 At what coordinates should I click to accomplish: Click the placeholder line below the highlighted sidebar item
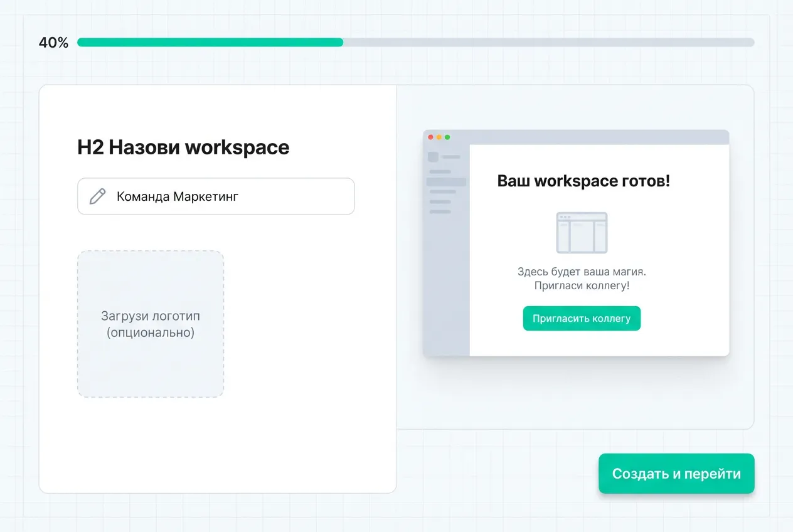pos(442,192)
